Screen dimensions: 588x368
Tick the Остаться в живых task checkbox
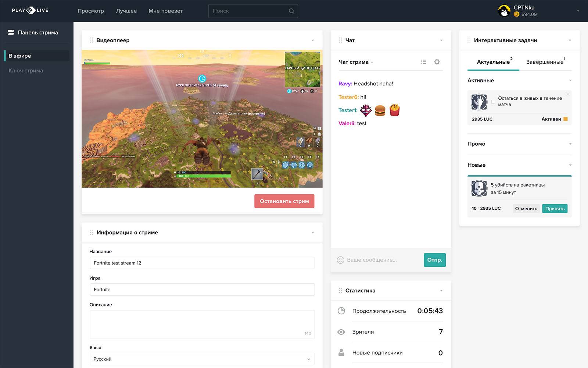(493, 102)
